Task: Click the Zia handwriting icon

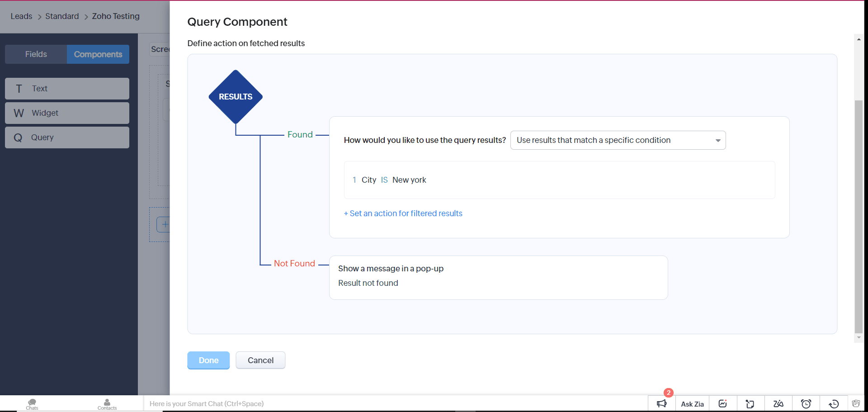Action: tap(778, 403)
